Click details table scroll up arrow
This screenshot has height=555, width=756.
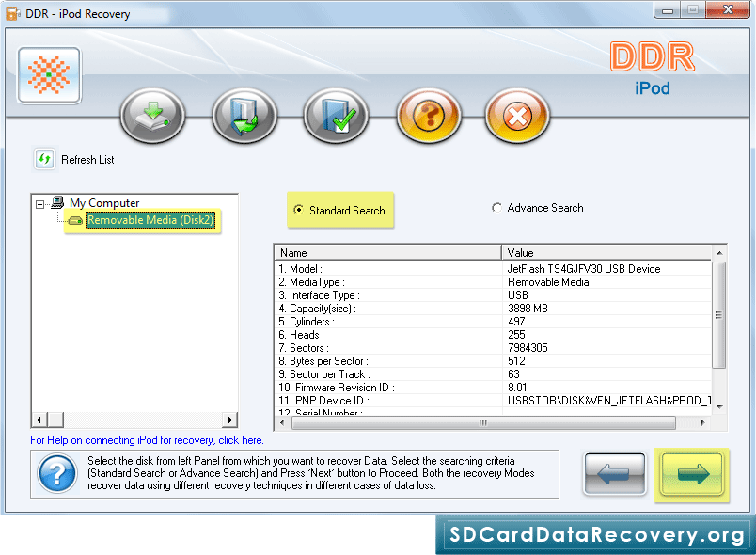pyautogui.click(x=719, y=253)
